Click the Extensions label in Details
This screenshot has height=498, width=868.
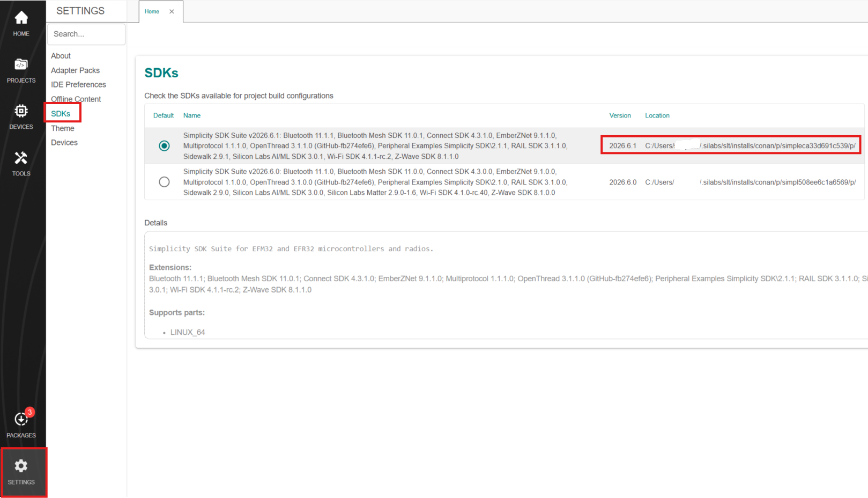point(170,267)
